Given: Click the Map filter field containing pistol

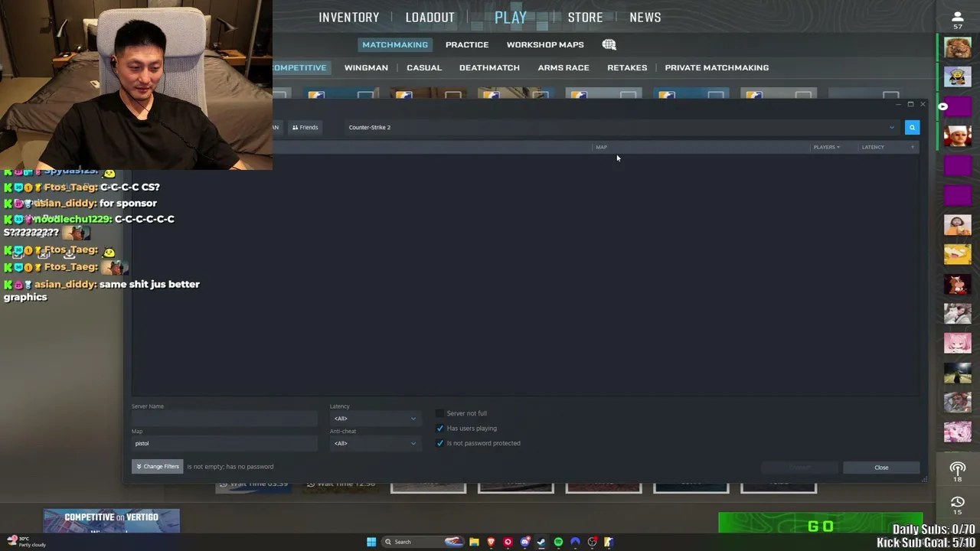Looking at the screenshot, I should coord(224,443).
